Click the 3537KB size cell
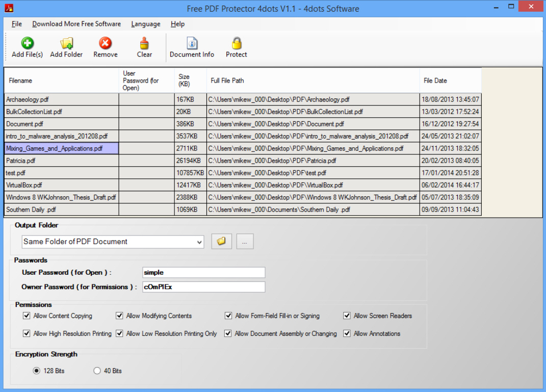The image size is (546, 392). [x=191, y=136]
